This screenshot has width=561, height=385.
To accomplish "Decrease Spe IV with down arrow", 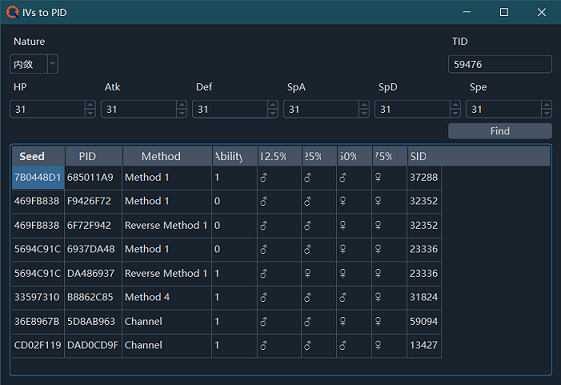I will click(546, 113).
